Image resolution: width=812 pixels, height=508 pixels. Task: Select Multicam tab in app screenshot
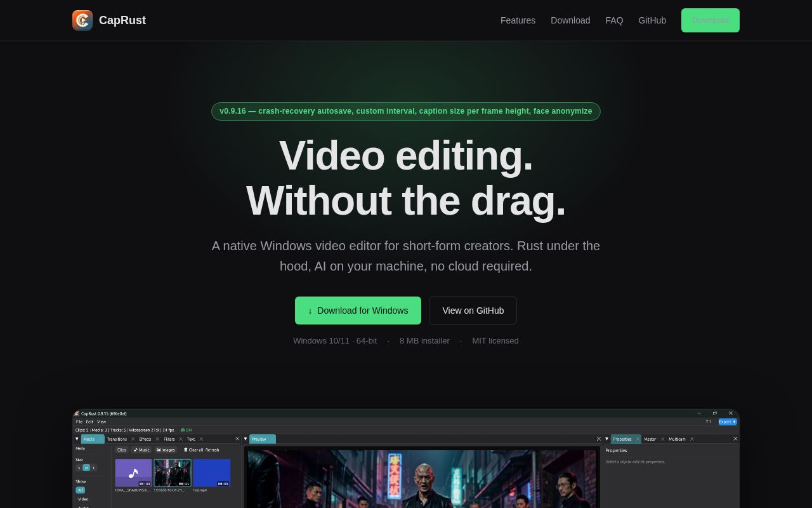click(x=677, y=439)
